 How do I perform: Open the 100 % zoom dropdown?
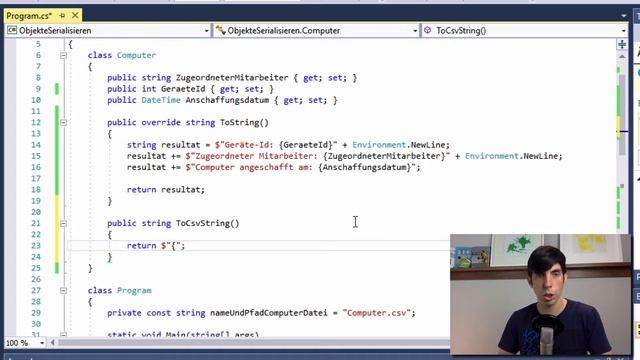tap(42, 343)
